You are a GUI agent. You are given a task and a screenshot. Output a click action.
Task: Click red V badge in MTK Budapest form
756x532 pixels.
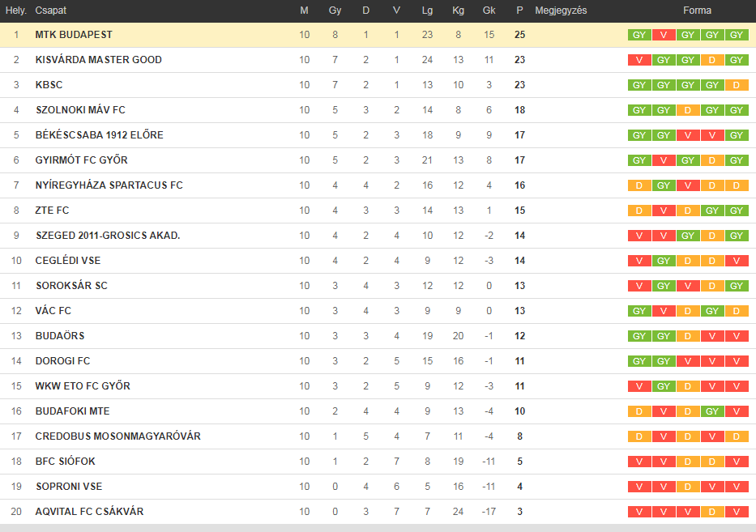click(x=664, y=35)
